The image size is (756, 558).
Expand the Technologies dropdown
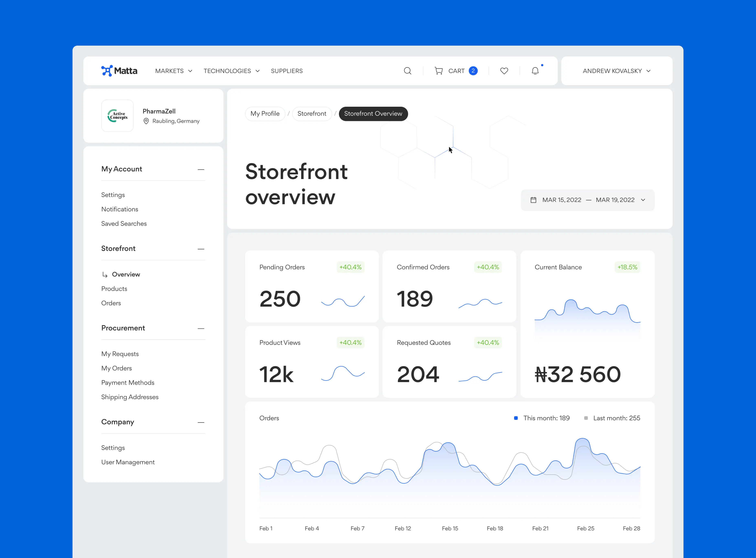231,71
